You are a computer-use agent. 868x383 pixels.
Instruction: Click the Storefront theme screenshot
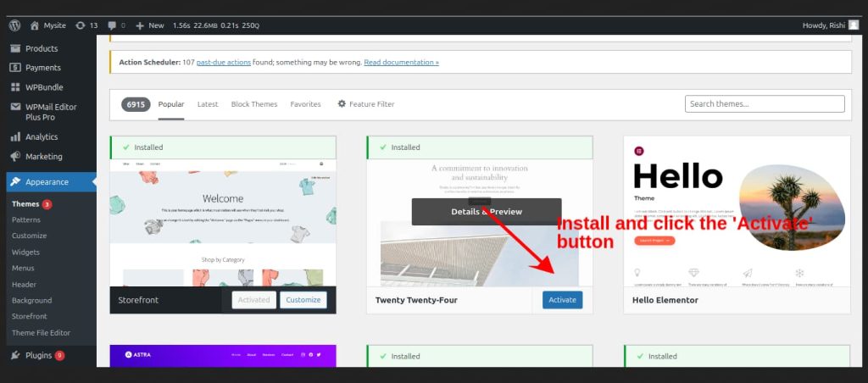[223, 223]
